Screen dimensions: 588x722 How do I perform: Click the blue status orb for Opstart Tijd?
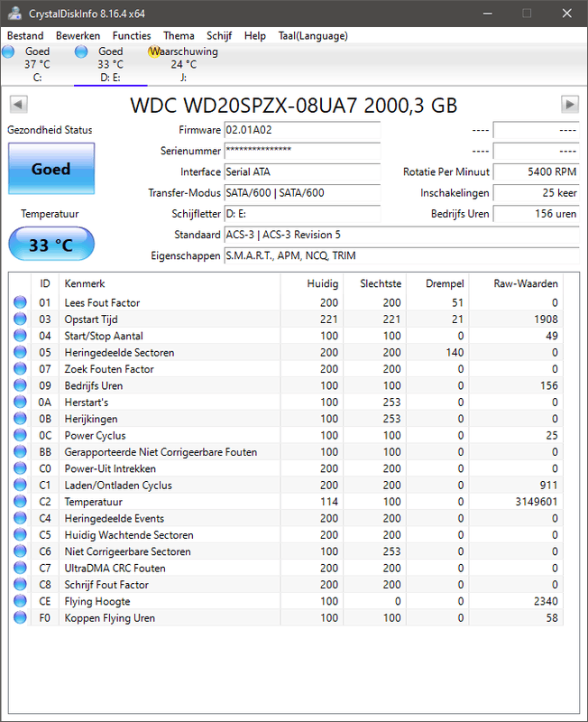coord(20,319)
